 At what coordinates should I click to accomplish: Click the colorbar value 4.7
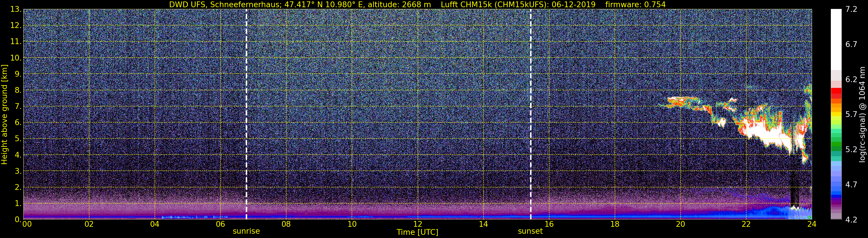851,185
